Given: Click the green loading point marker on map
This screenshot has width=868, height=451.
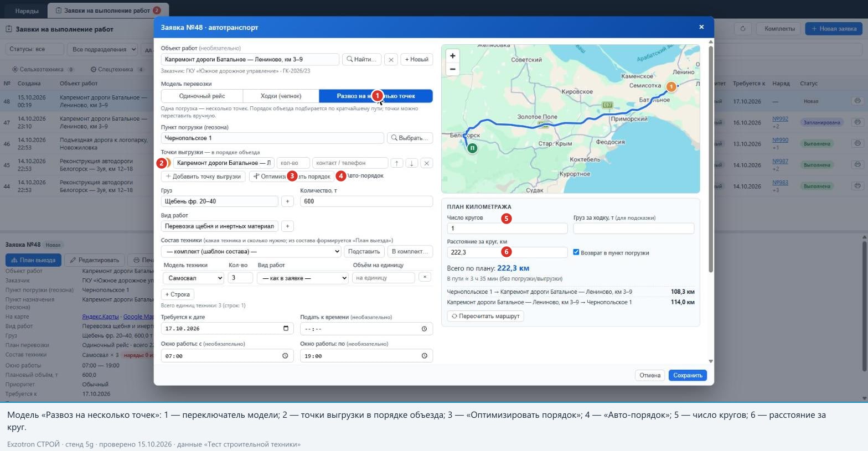Looking at the screenshot, I should tap(472, 148).
